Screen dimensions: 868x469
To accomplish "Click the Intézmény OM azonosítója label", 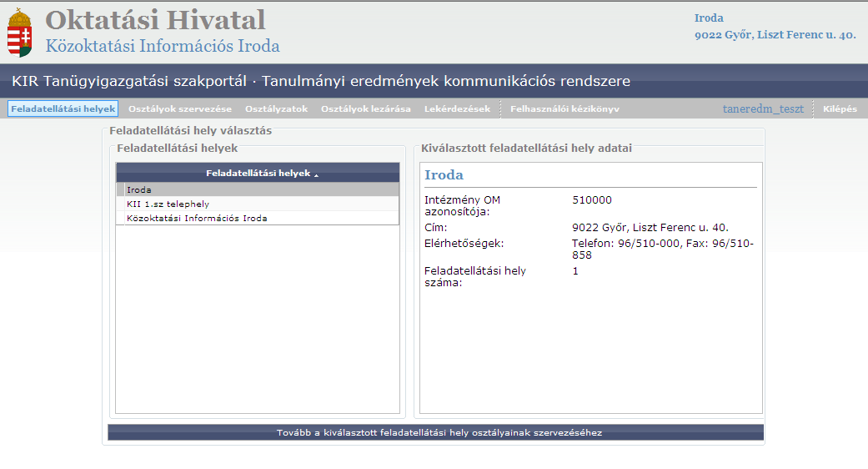I will point(462,205).
